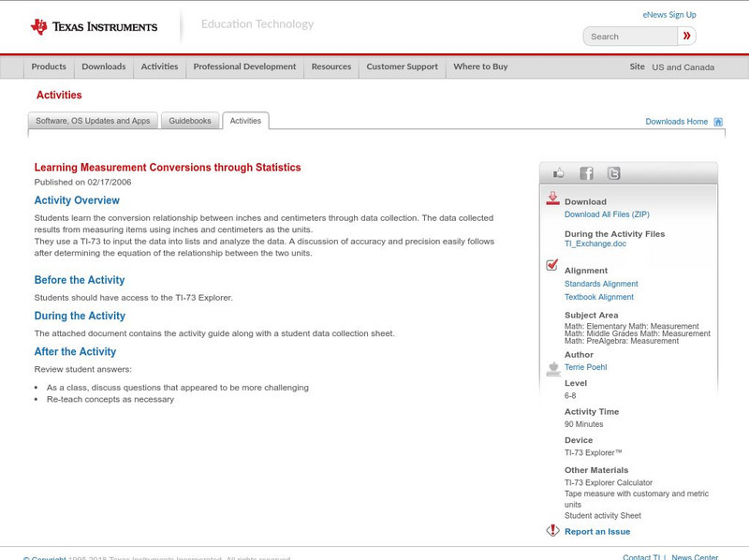Click the Student activity Sheet text
Viewport: 749px width, 560px height.
pyautogui.click(x=603, y=516)
